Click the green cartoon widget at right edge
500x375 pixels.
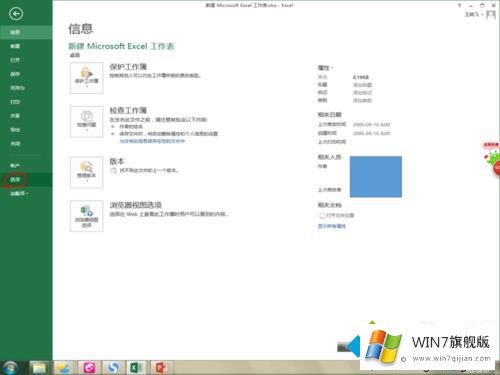492,158
